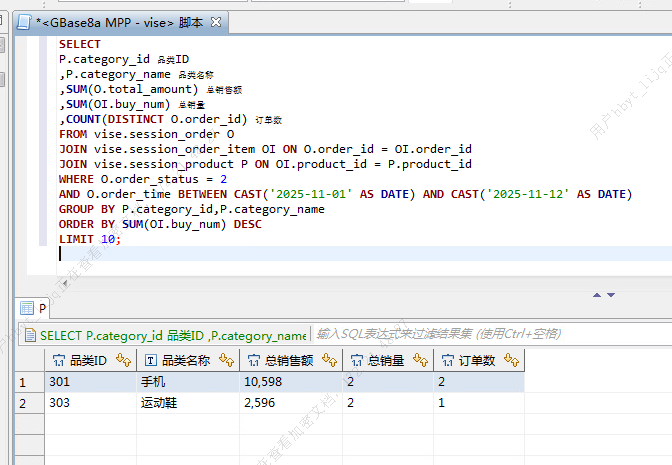Click 订单数 cell in the 手机 row
Image resolution: width=672 pixels, height=465 pixels.
pos(479,382)
